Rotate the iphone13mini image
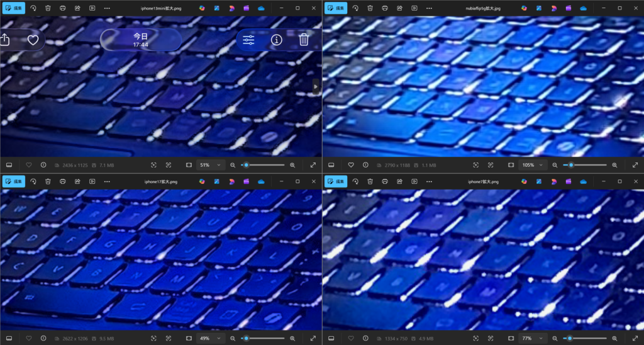Viewport: 644px width, 345px height. (x=33, y=8)
